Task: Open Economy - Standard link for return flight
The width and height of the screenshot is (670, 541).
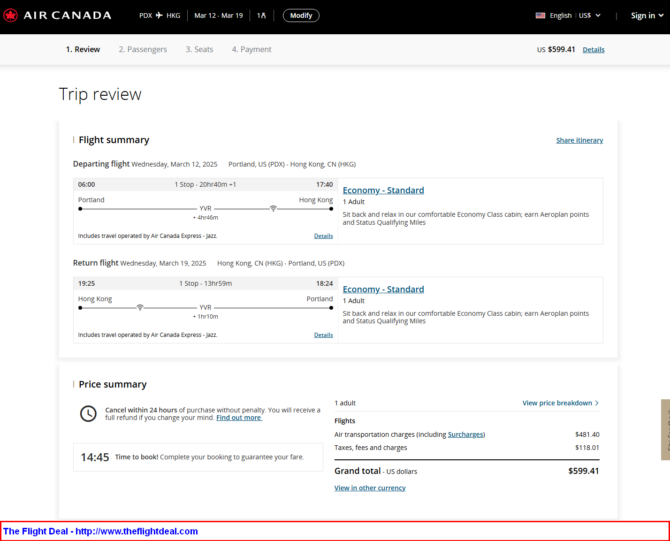Action: point(383,289)
